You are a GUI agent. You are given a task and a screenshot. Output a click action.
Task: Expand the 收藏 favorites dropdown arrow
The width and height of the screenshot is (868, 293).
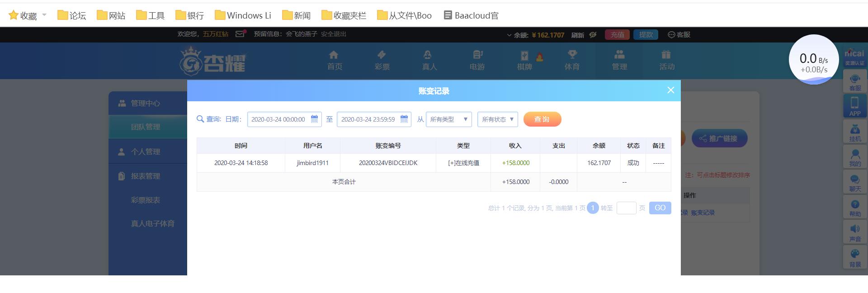click(x=44, y=15)
